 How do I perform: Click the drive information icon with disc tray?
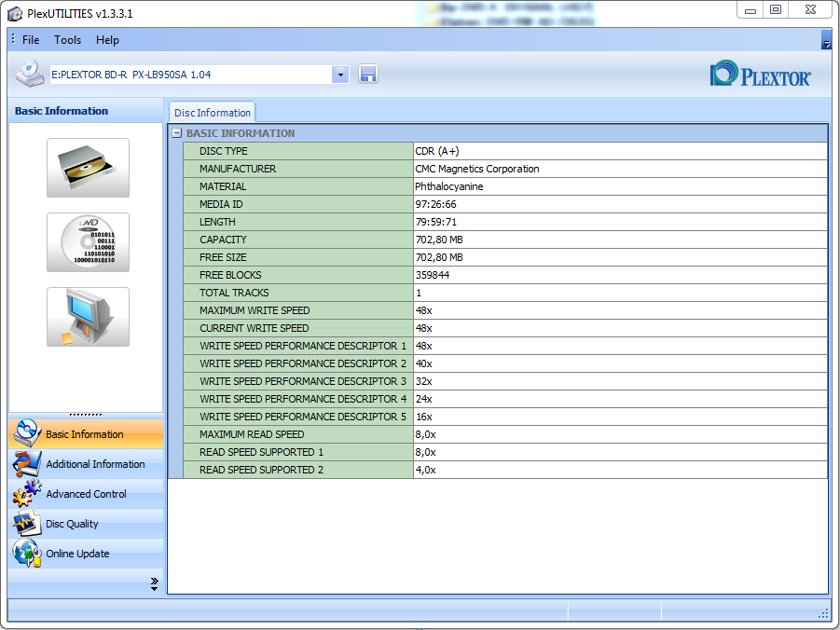click(88, 168)
